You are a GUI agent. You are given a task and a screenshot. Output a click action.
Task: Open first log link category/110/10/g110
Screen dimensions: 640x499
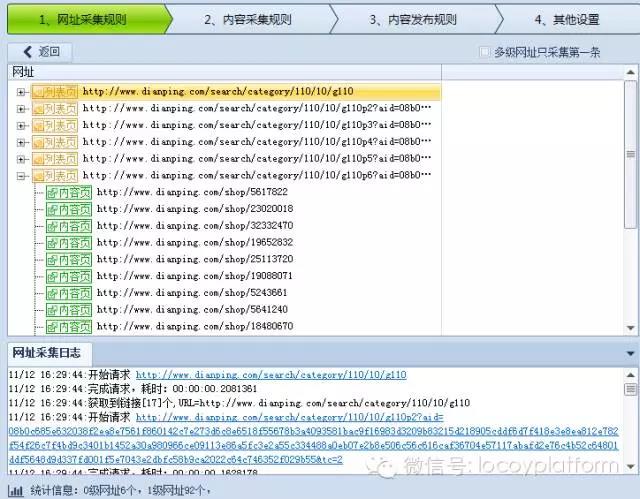[x=271, y=375]
